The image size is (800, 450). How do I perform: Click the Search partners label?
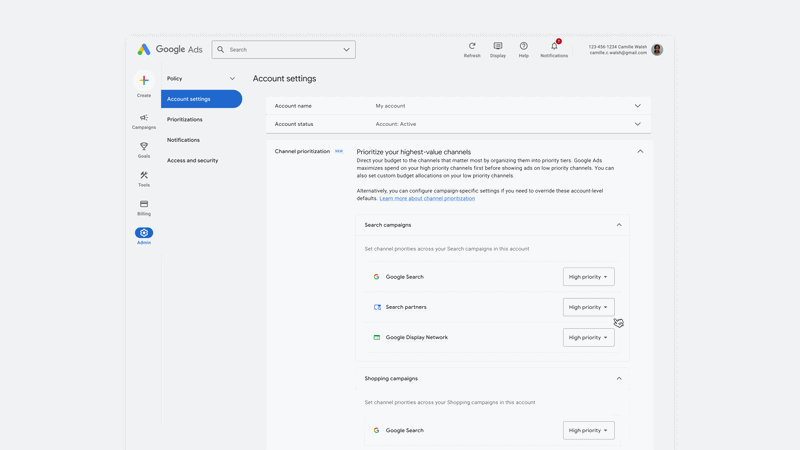(x=406, y=307)
